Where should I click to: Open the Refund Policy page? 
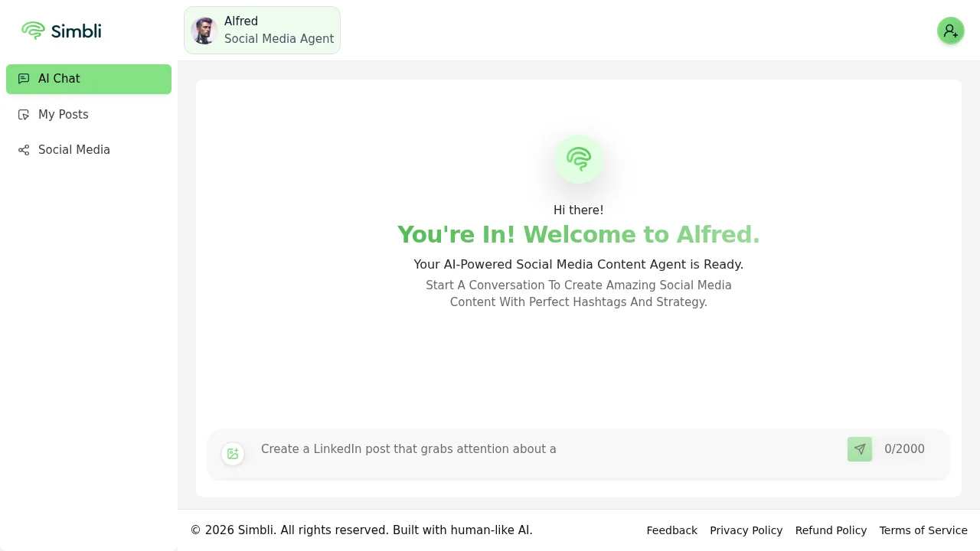click(831, 530)
